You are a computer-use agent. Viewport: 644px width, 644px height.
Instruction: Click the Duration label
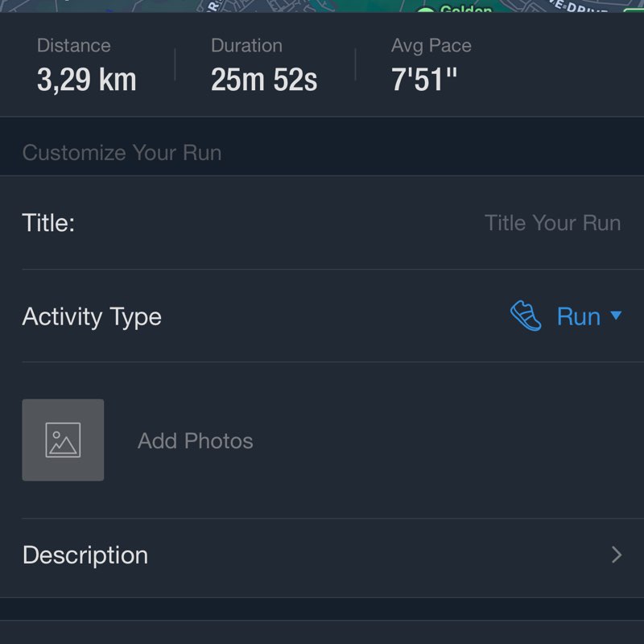(246, 46)
